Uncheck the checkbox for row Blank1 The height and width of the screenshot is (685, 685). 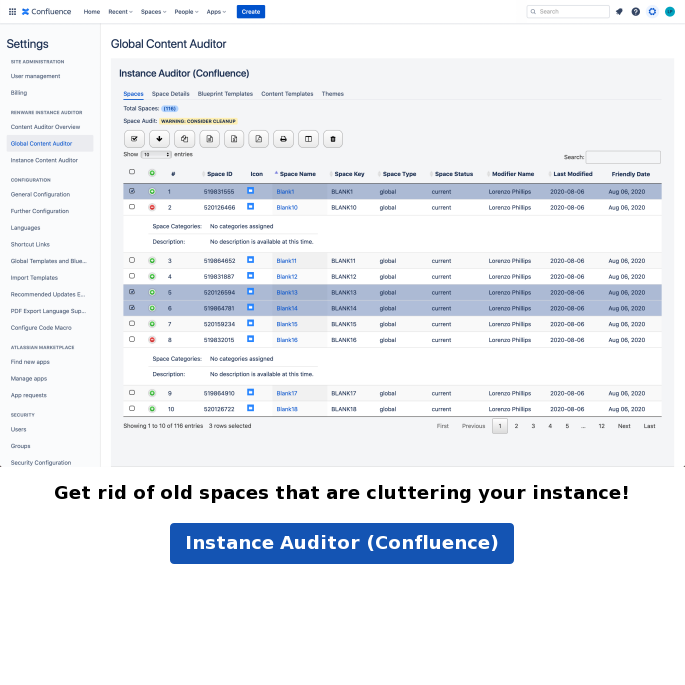click(132, 191)
